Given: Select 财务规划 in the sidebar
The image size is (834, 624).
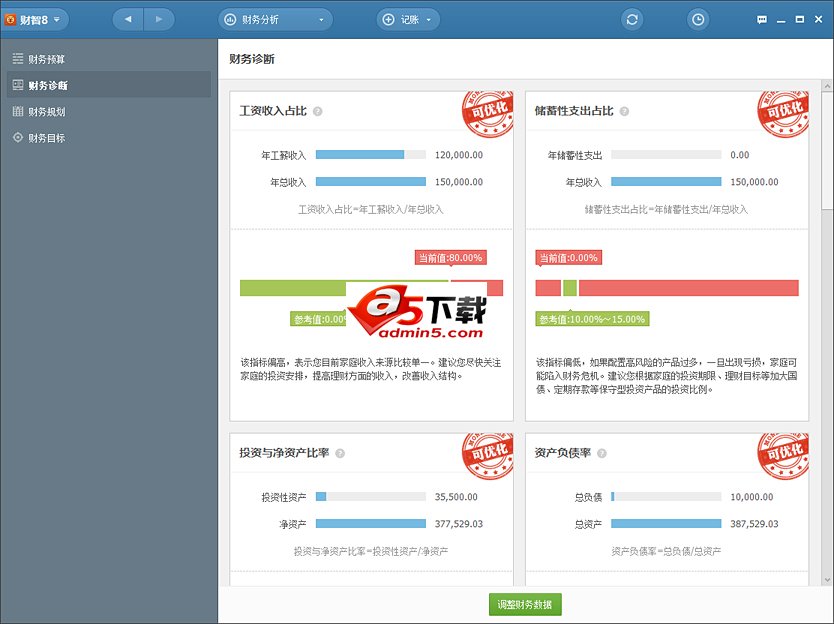Looking at the screenshot, I should coord(46,112).
